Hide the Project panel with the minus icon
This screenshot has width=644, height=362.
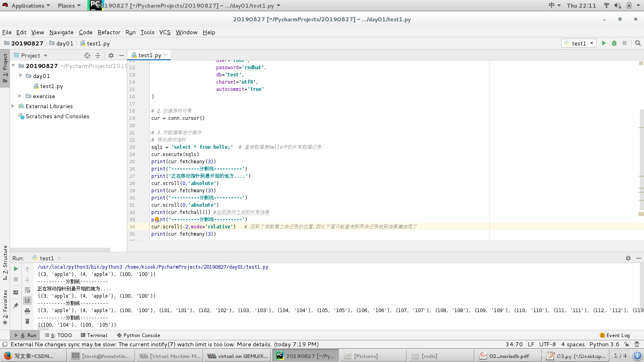coord(122,56)
